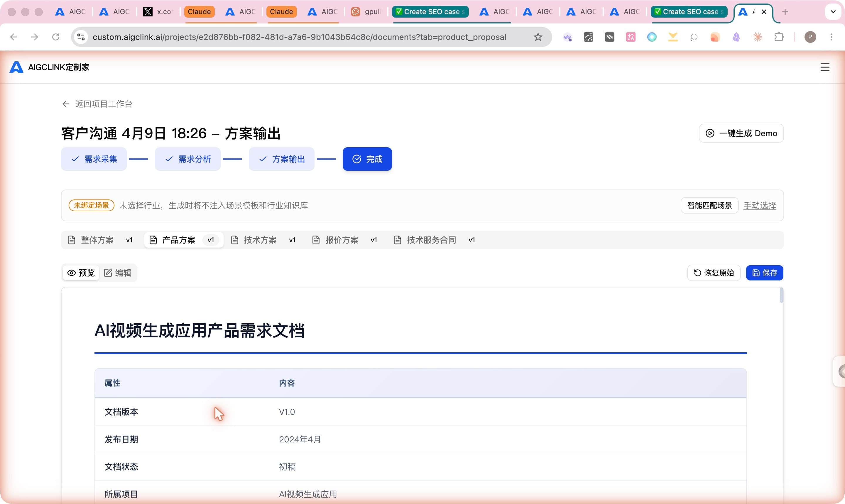Click the cyan circle extension icon
The image size is (845, 504).
pos(652,37)
